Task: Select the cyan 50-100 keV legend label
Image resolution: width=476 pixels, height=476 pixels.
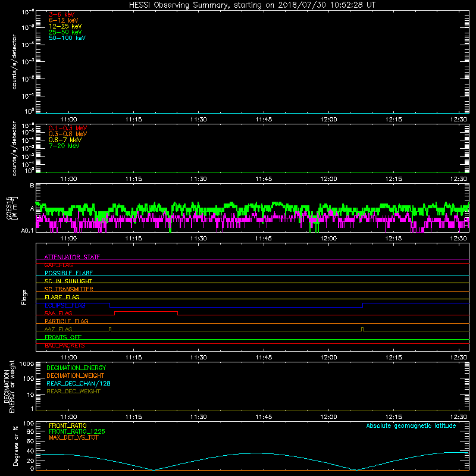Action: click(x=67, y=38)
